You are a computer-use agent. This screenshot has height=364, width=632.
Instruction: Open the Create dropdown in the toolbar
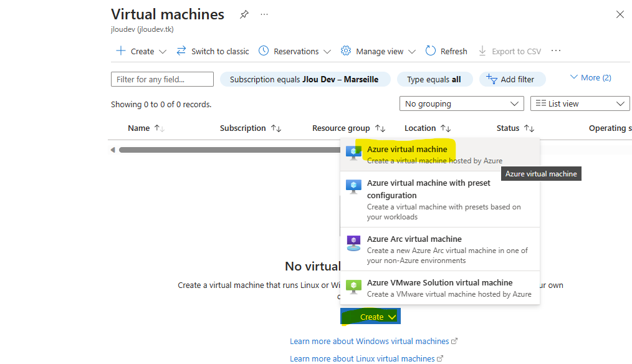(141, 51)
